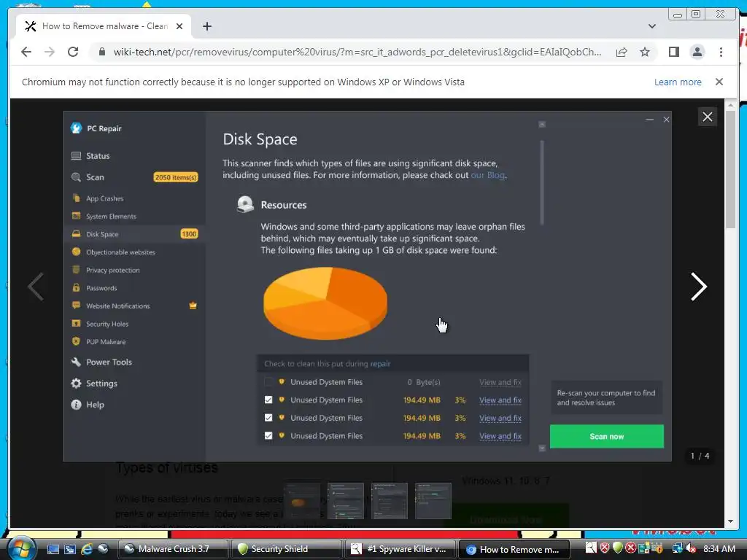Click the PC Repair panel scroll-up arrow
This screenshot has width=747, height=560.
[542, 124]
